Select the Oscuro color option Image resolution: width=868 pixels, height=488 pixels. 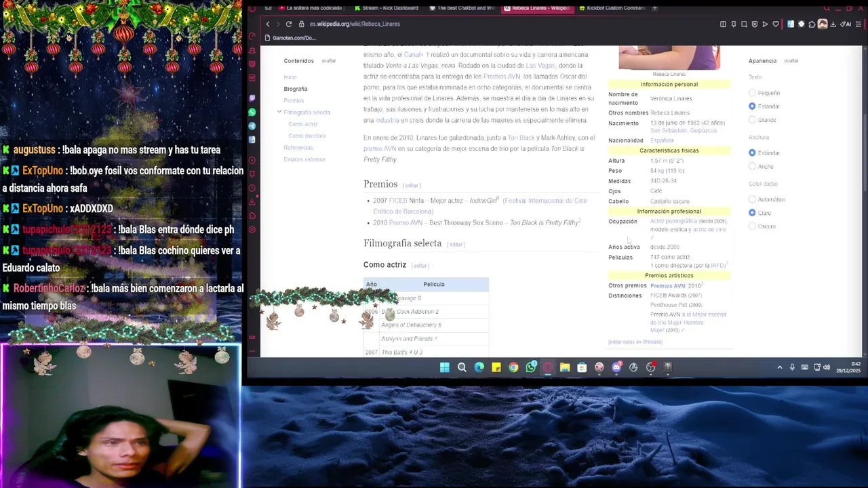pos(752,226)
